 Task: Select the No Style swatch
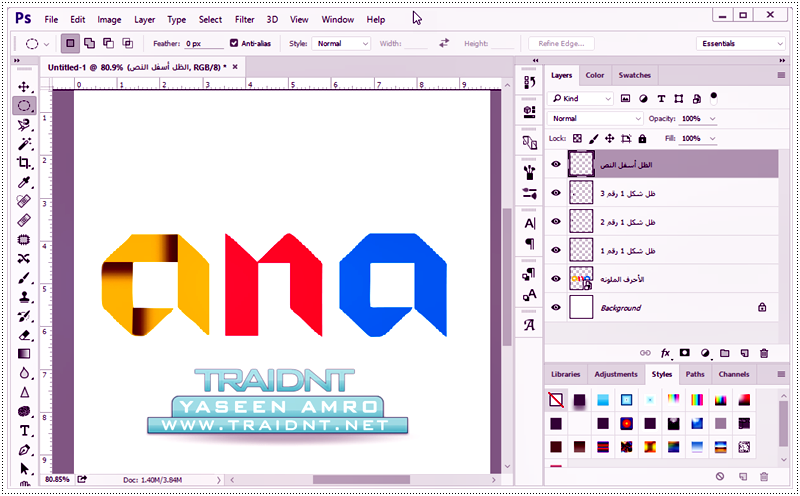click(x=556, y=400)
